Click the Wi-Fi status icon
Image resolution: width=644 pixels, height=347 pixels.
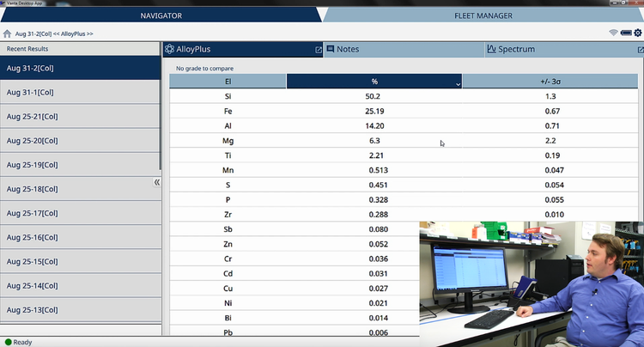pos(613,33)
